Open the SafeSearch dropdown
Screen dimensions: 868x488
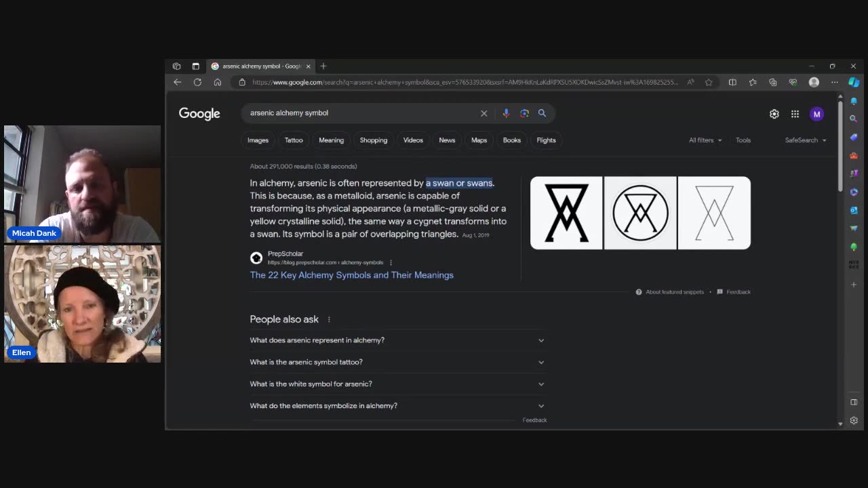[806, 140]
